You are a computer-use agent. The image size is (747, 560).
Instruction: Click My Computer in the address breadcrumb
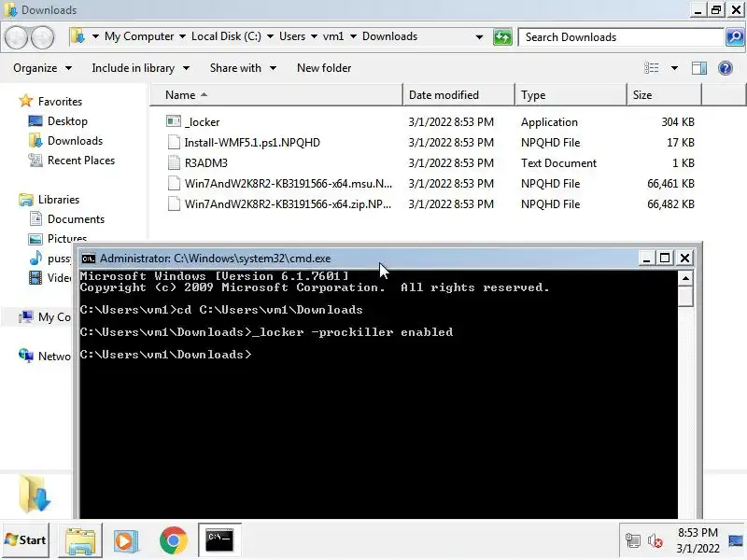[x=139, y=36]
